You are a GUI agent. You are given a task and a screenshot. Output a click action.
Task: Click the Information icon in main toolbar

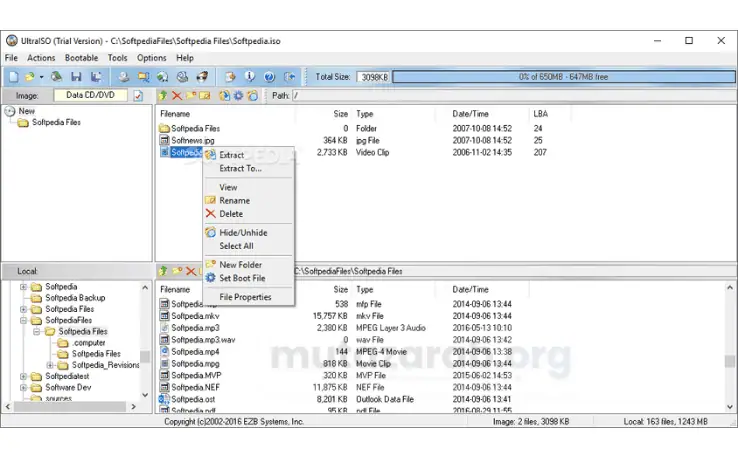click(249, 77)
